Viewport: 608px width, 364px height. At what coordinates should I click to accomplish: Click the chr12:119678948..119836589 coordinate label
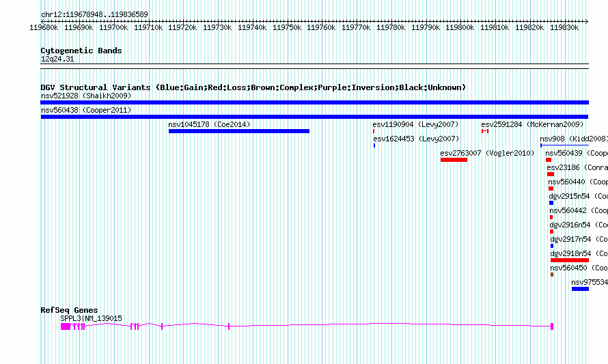(94, 15)
